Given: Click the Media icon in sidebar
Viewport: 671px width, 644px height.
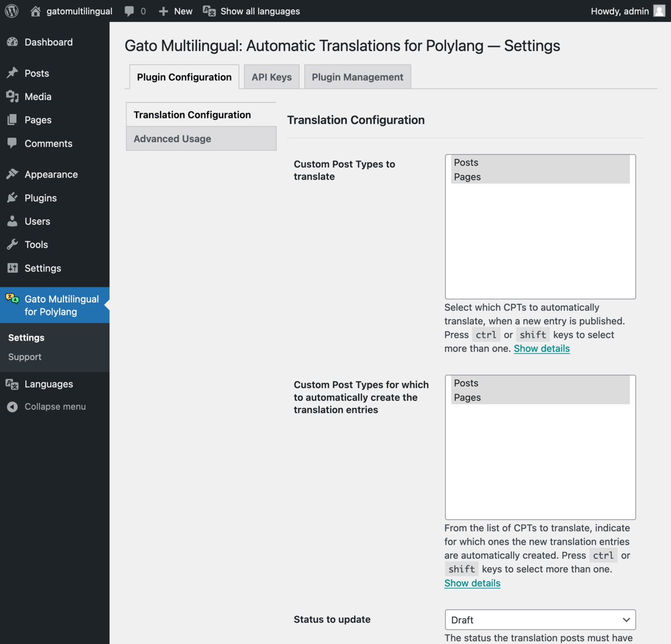Looking at the screenshot, I should click(x=12, y=96).
